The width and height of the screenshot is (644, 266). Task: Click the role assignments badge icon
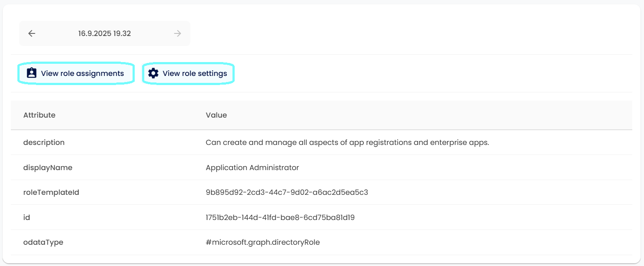click(31, 73)
